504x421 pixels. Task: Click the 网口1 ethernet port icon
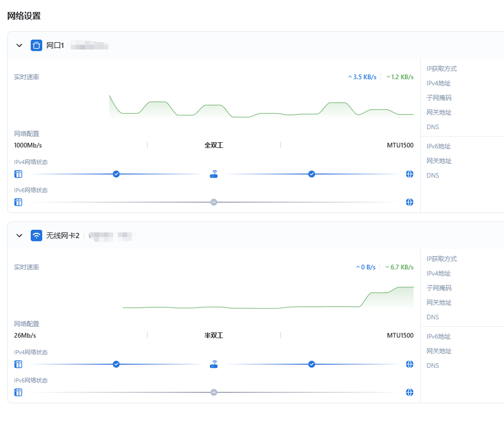(36, 45)
